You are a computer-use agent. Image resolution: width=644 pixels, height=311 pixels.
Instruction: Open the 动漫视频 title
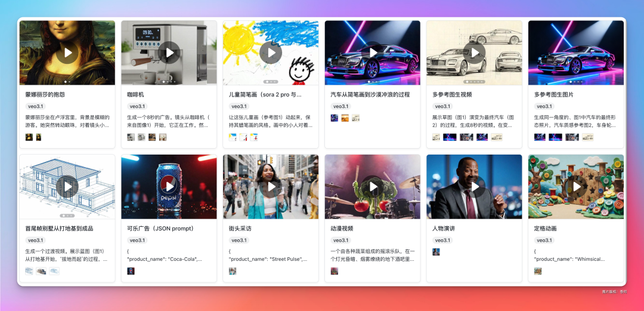(341, 229)
